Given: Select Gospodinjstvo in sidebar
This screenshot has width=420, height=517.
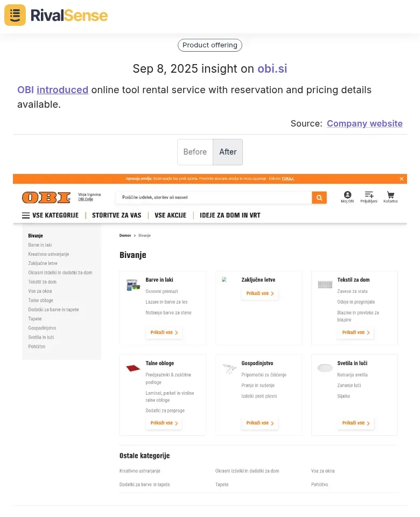Looking at the screenshot, I should (x=42, y=328).
